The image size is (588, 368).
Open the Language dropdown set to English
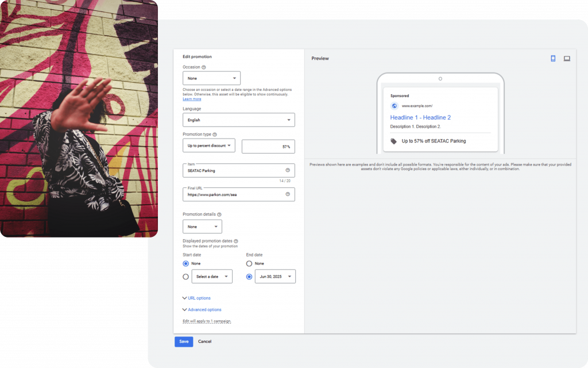[238, 120]
